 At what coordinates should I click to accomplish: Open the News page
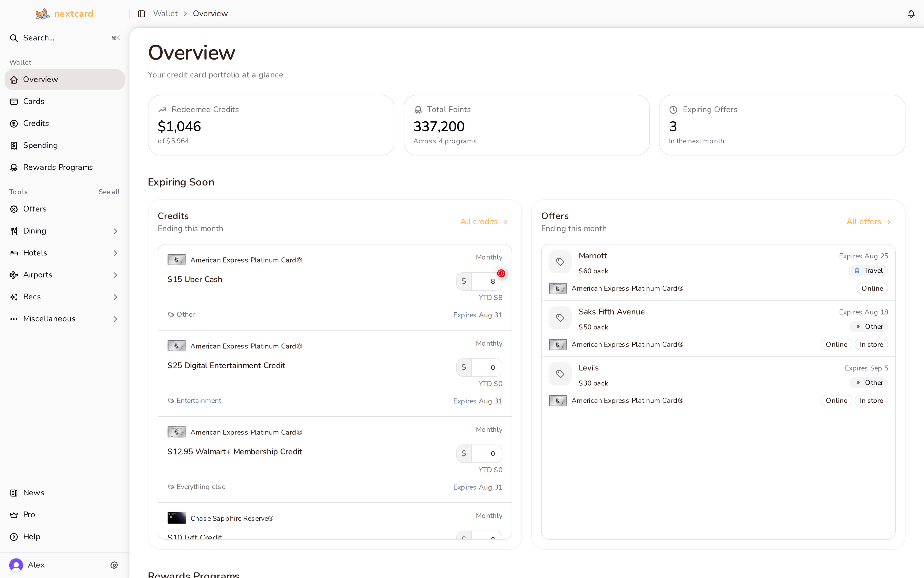click(64, 493)
